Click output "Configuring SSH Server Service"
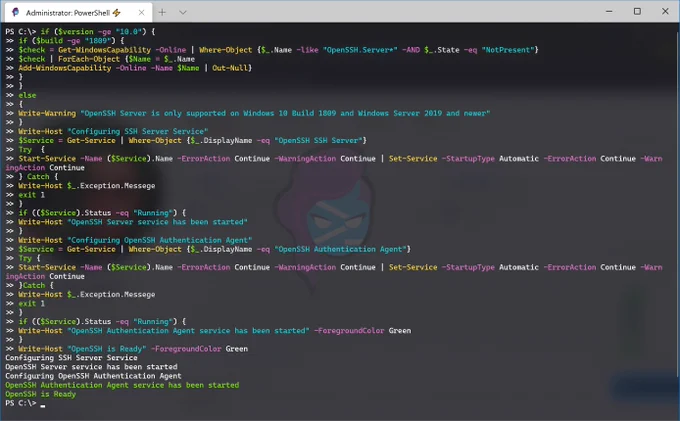 (x=71, y=358)
